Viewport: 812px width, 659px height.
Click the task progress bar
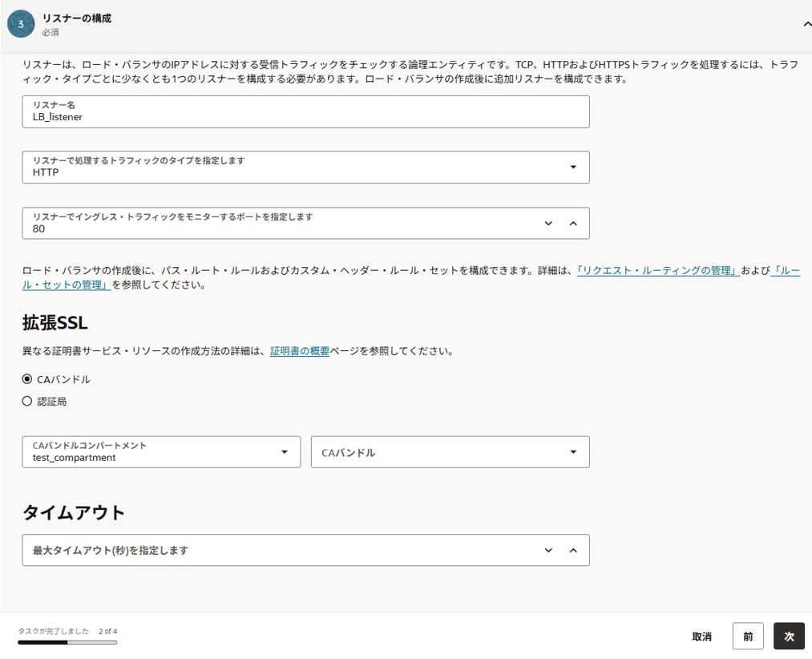click(67, 642)
